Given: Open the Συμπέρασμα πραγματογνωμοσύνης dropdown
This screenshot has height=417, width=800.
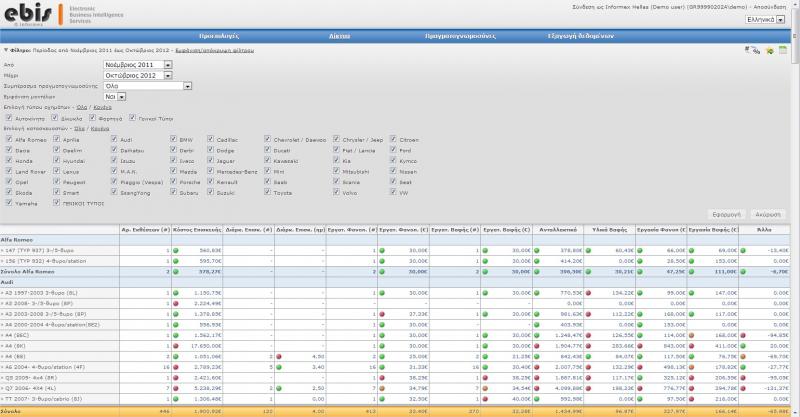Looking at the screenshot, I should 147,86.
